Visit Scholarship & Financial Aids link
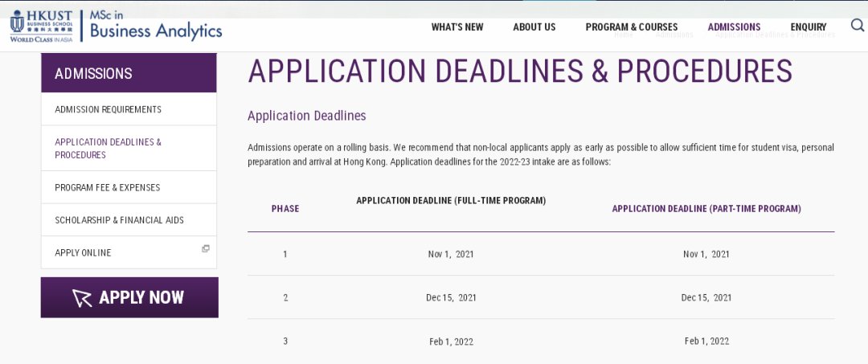The height and width of the screenshot is (364, 868). (x=119, y=220)
